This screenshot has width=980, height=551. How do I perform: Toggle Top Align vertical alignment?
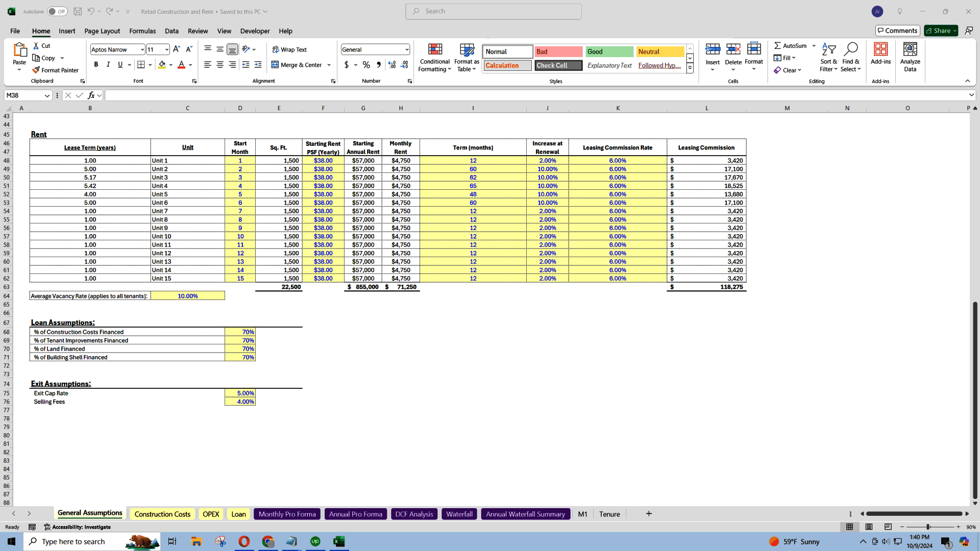tap(208, 49)
